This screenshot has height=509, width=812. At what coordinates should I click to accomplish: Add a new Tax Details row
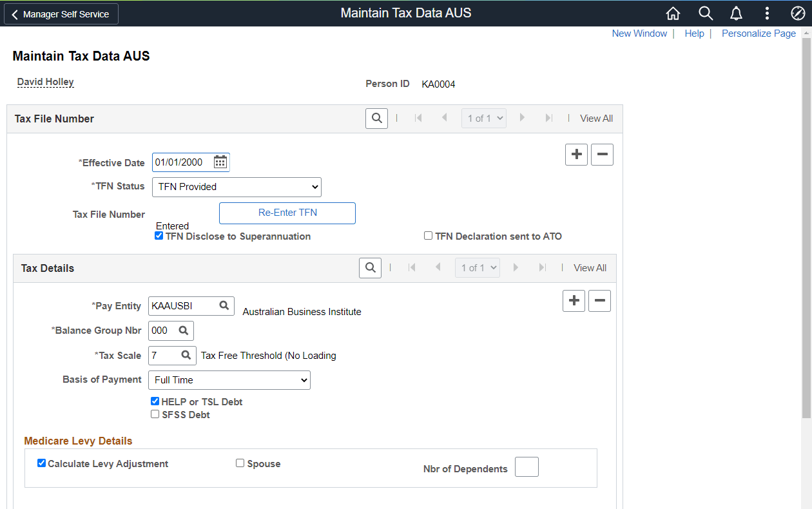pyautogui.click(x=574, y=300)
